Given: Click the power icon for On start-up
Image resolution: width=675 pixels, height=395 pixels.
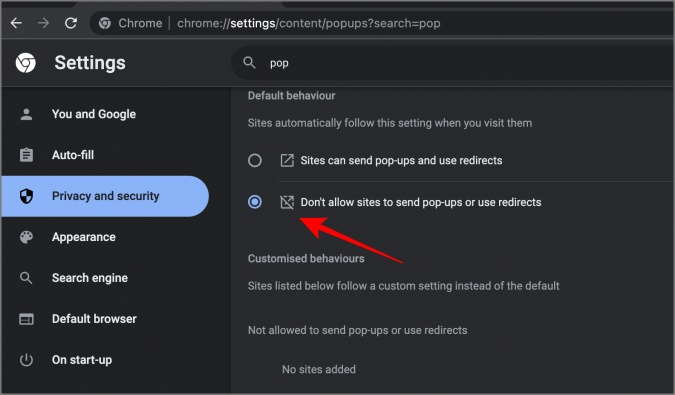Looking at the screenshot, I should point(26,360).
